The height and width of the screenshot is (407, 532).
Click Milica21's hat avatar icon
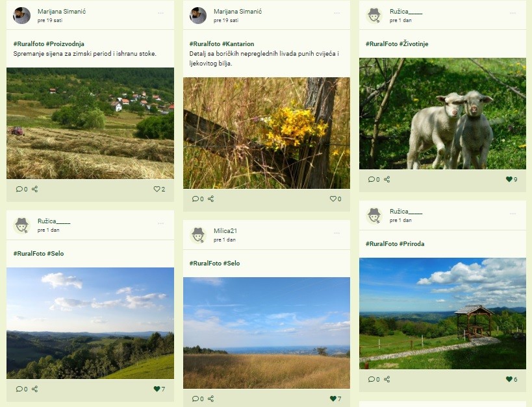click(x=198, y=235)
